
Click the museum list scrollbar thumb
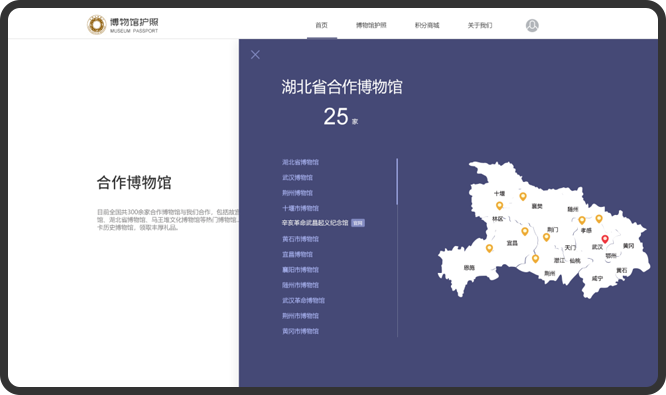tap(397, 182)
